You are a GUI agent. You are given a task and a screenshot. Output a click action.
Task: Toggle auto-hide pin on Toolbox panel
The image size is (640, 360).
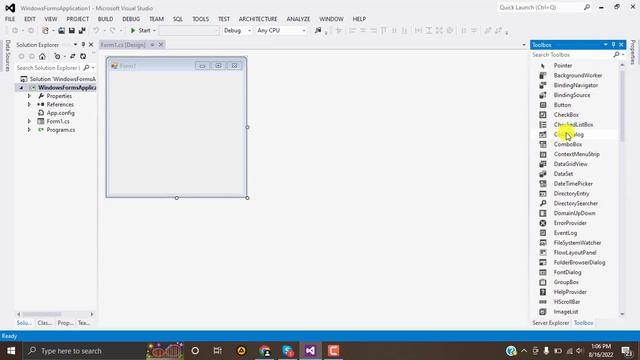tap(613, 44)
